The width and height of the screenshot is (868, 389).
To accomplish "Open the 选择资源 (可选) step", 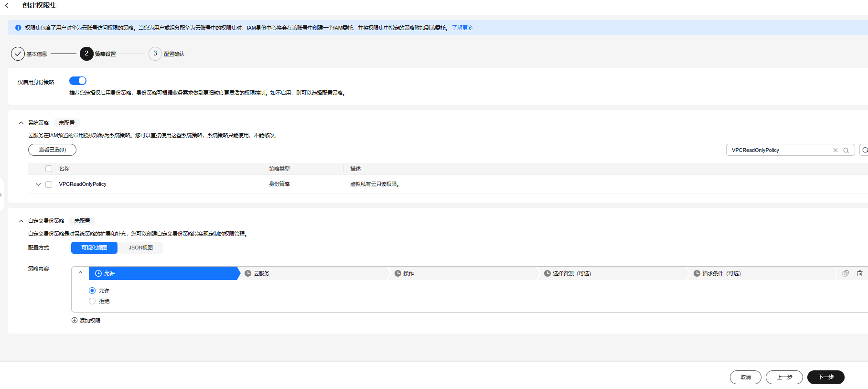I will 612,273.
